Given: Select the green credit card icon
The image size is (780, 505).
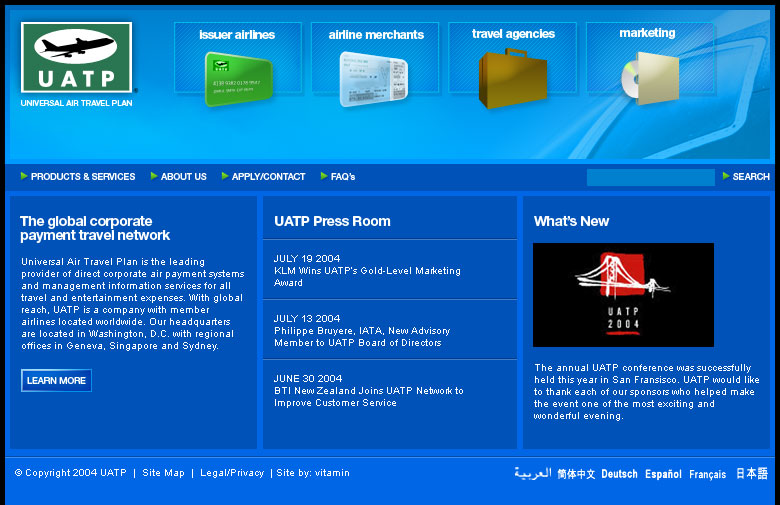Looking at the screenshot, I should pos(237,78).
